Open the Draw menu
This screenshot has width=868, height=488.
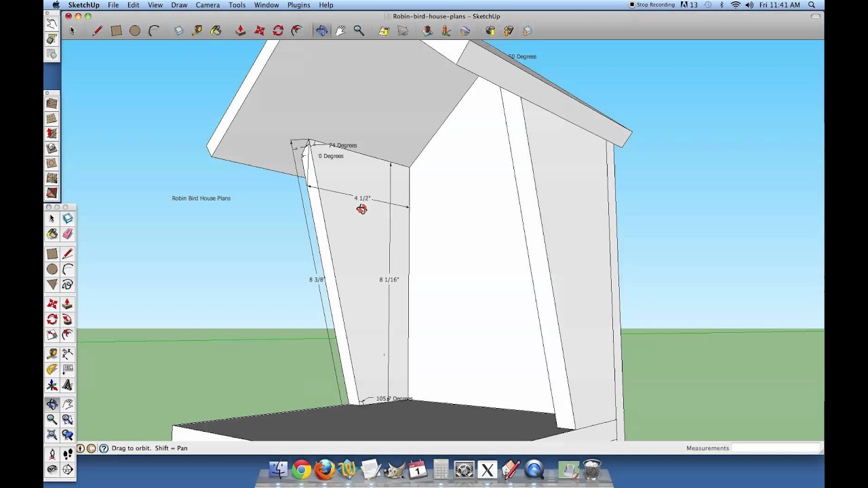coord(179,5)
